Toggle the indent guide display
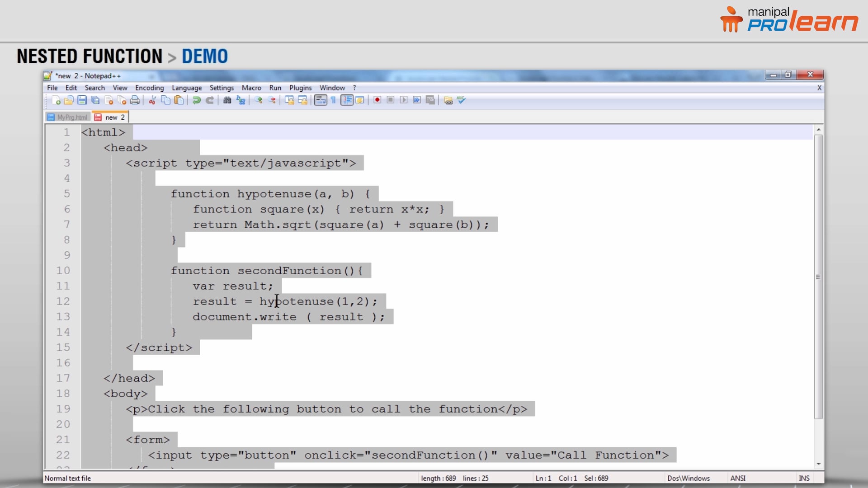This screenshot has width=868, height=488. click(x=347, y=100)
